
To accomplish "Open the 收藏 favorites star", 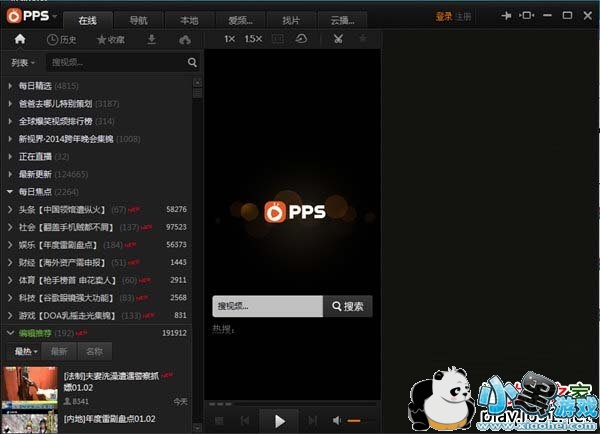I will coord(111,39).
